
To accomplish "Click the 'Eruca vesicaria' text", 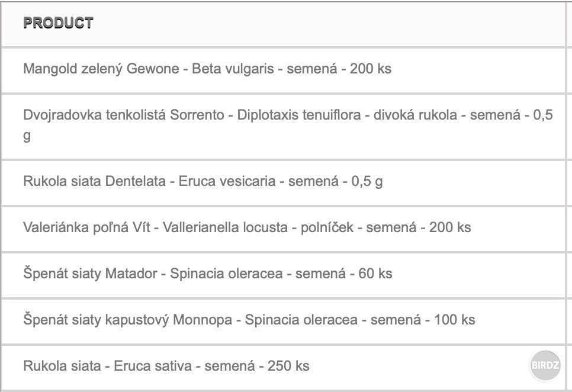I will [227, 181].
